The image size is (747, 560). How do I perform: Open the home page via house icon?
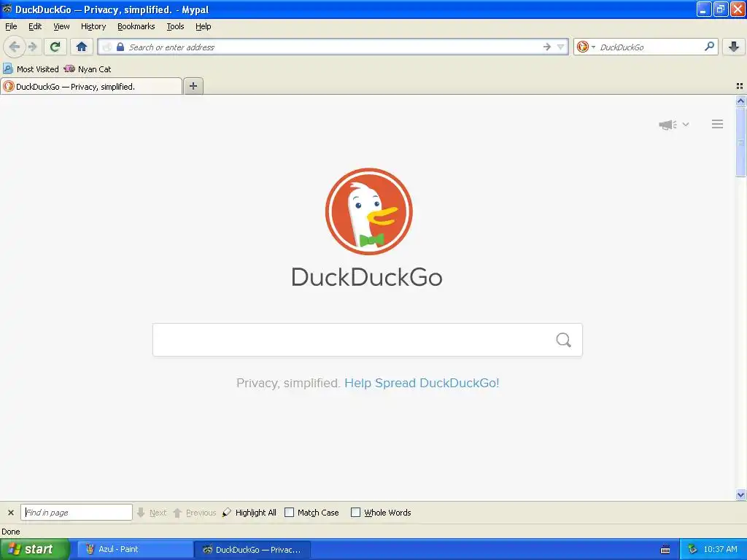pos(82,47)
